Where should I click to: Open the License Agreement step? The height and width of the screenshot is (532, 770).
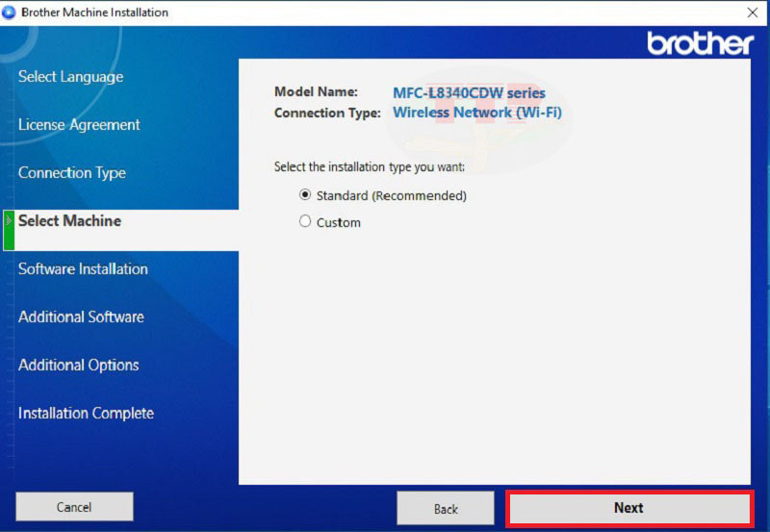point(79,125)
